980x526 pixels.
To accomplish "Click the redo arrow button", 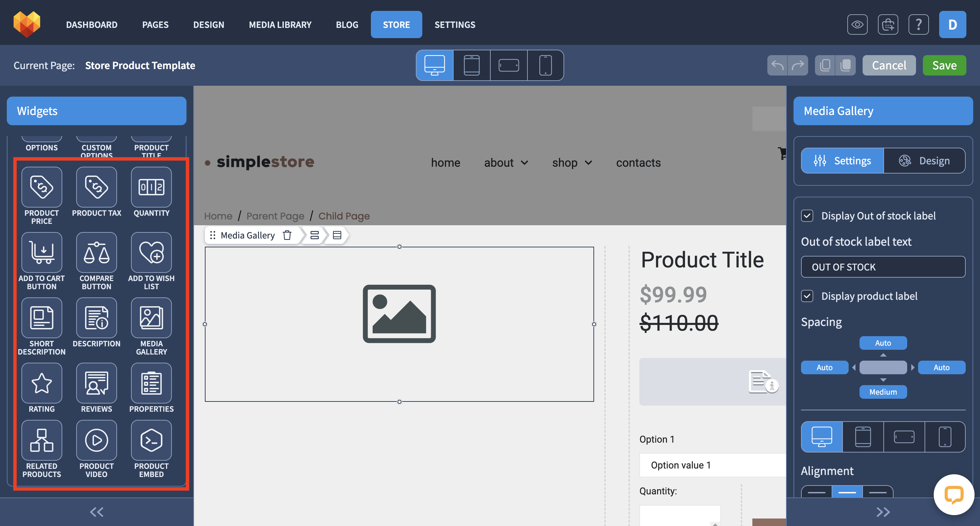I will 798,65.
